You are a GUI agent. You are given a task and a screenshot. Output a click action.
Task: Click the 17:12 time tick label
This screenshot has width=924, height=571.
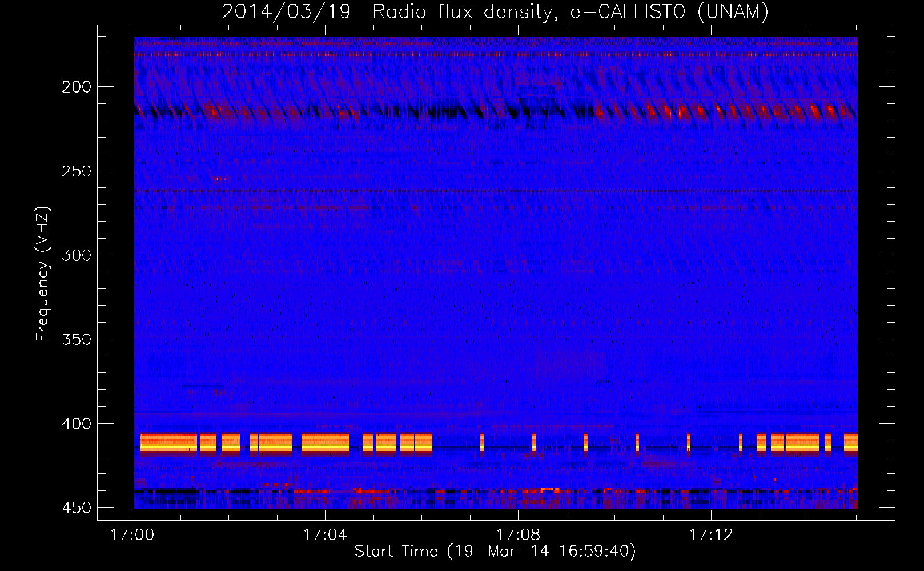(x=711, y=535)
